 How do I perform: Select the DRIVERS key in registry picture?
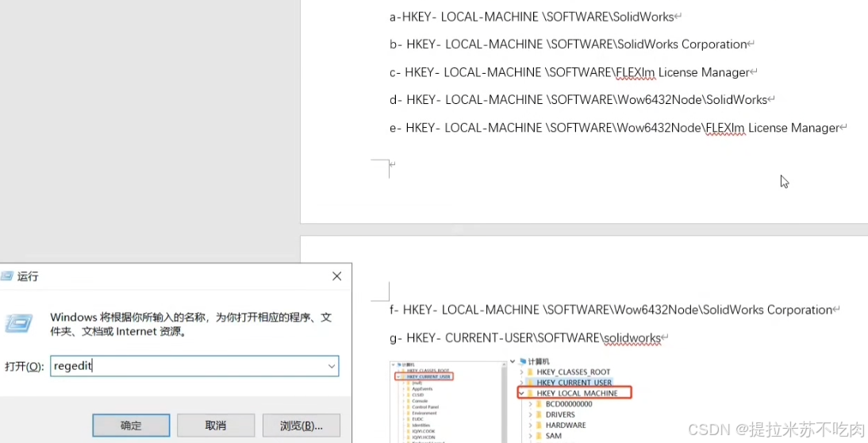click(560, 414)
